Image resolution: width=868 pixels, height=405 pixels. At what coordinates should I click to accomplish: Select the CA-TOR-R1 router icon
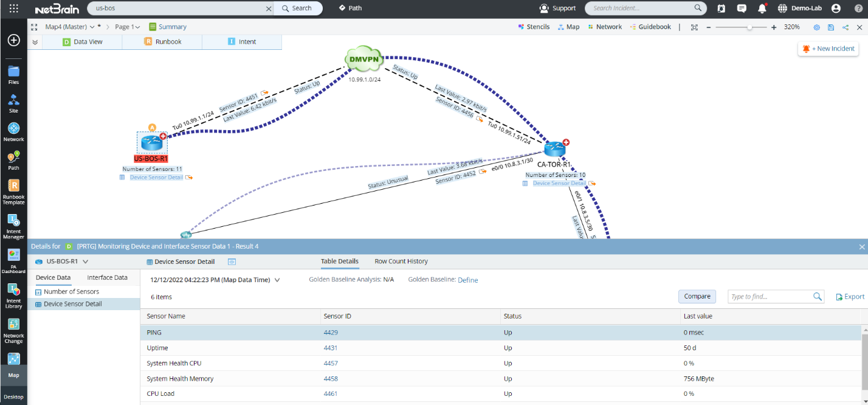[554, 149]
